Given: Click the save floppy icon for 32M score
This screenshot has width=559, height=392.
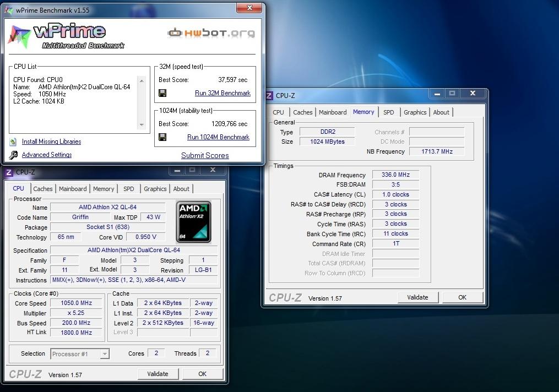Looking at the screenshot, I should pos(162,93).
